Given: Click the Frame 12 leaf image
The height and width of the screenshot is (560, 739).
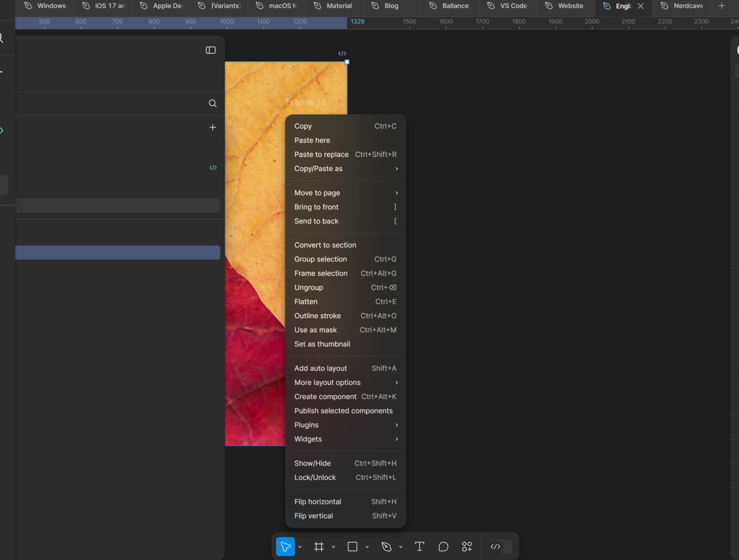Looking at the screenshot, I should pyautogui.click(x=255, y=254).
